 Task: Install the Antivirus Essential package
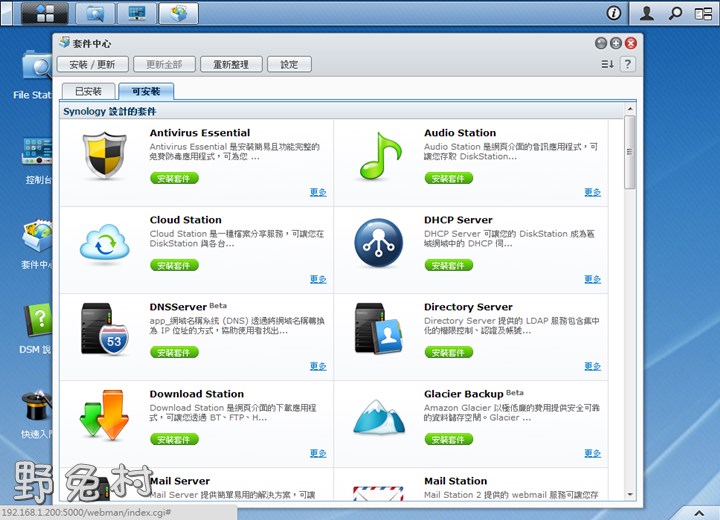tap(174, 178)
